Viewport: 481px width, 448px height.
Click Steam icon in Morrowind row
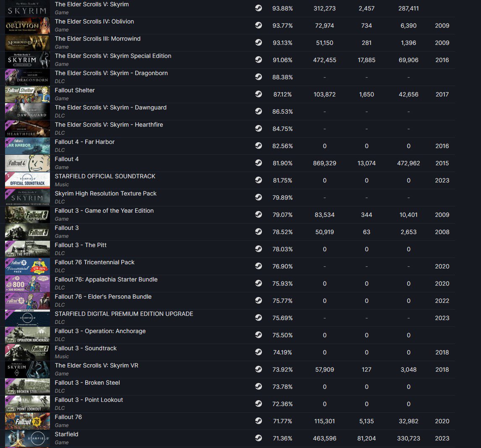click(258, 42)
